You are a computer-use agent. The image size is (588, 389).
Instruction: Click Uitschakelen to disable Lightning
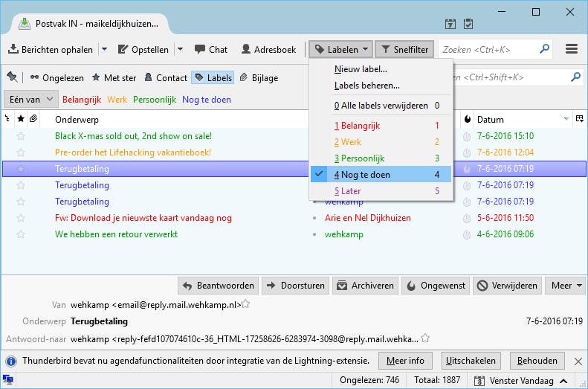tap(471, 361)
